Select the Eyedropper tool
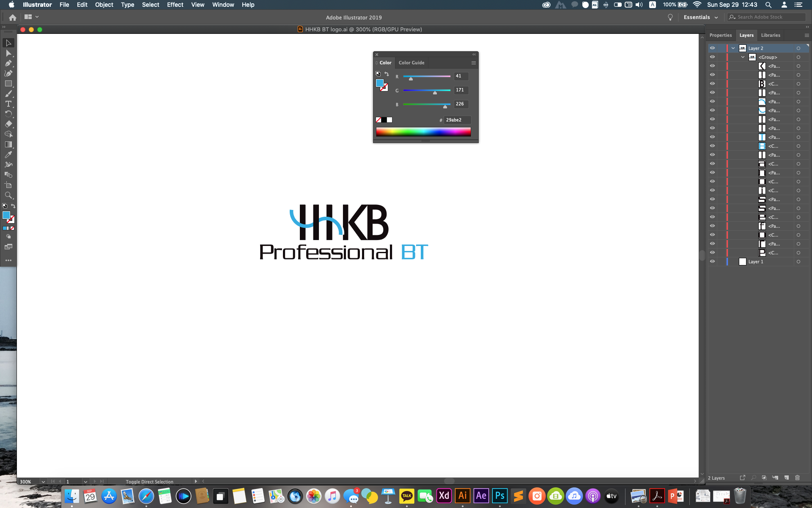Screen dimensions: 812x508 pos(8,155)
